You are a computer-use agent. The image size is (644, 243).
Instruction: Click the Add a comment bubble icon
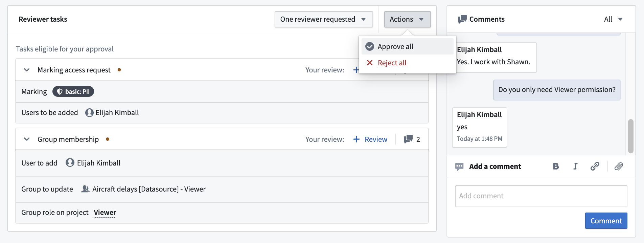(459, 167)
